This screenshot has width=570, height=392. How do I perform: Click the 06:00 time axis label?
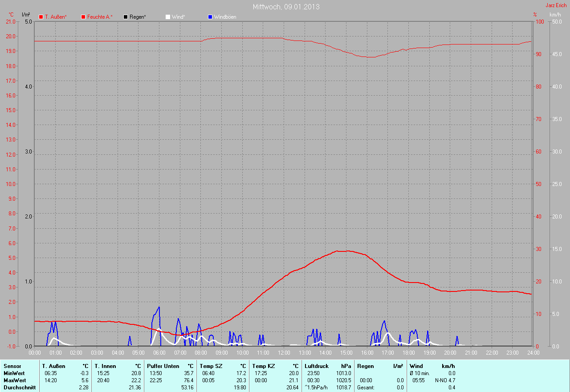point(159,352)
